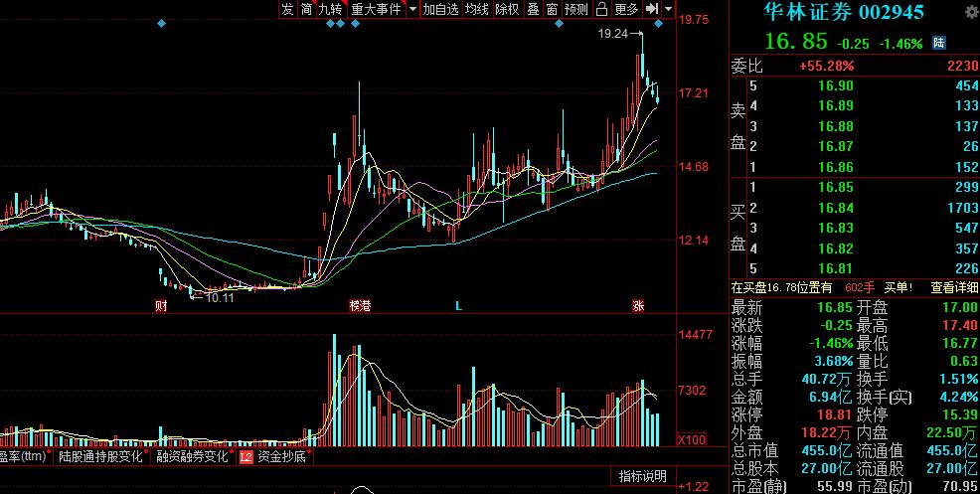Click the 在买盘16.78位置有 notice text
Viewport: 980px width, 494px height.
782,287
